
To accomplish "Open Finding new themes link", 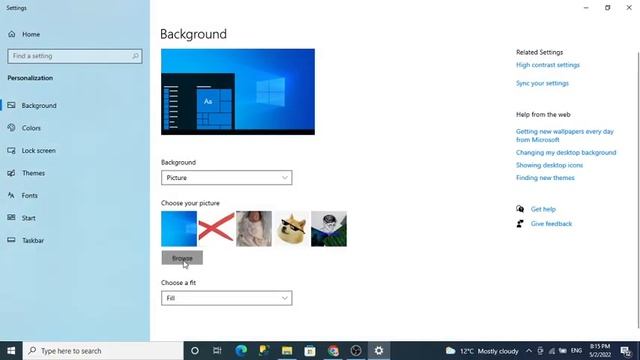I will click(x=545, y=178).
